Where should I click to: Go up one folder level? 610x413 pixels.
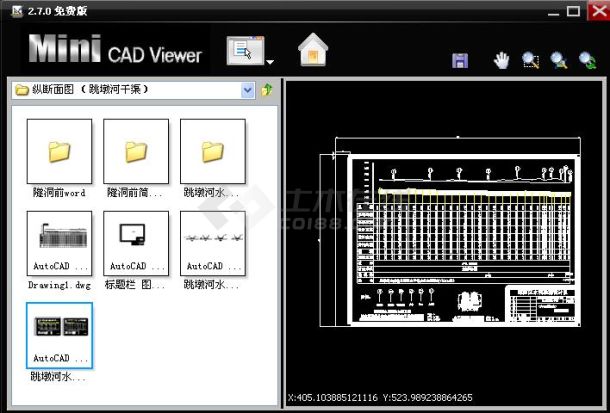tap(267, 90)
